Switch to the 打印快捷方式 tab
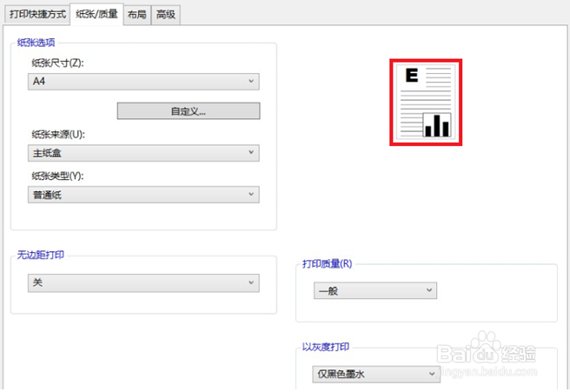Viewport: 570px width, 392px height. 37,15
